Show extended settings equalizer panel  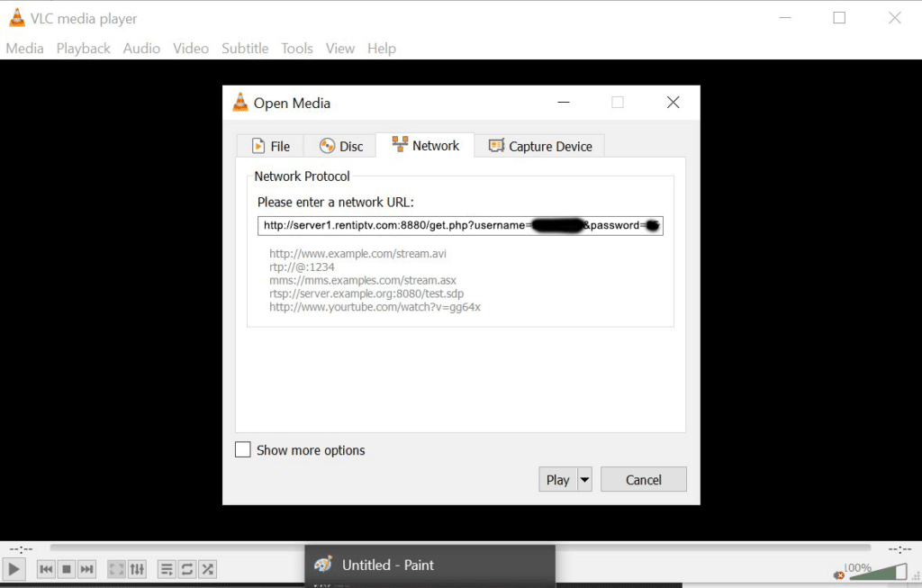click(137, 569)
